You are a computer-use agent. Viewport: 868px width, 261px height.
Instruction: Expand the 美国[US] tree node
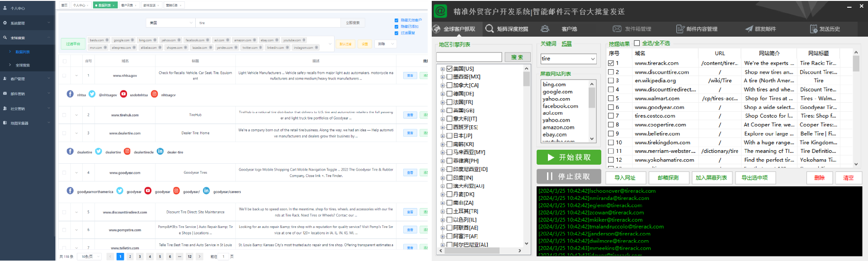click(443, 69)
